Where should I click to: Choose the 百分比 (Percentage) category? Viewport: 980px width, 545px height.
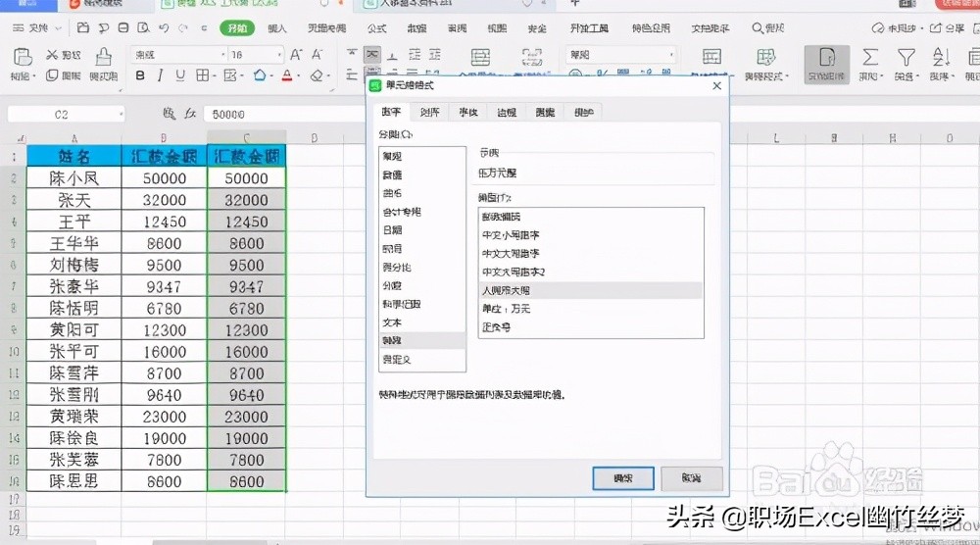coord(421,267)
